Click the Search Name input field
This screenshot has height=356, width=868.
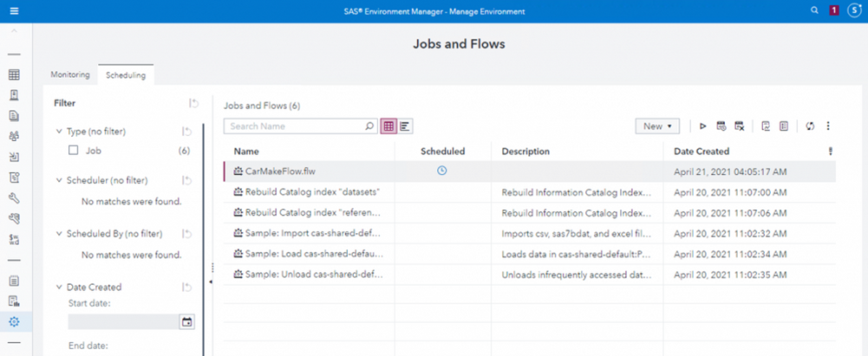pyautogui.click(x=293, y=126)
